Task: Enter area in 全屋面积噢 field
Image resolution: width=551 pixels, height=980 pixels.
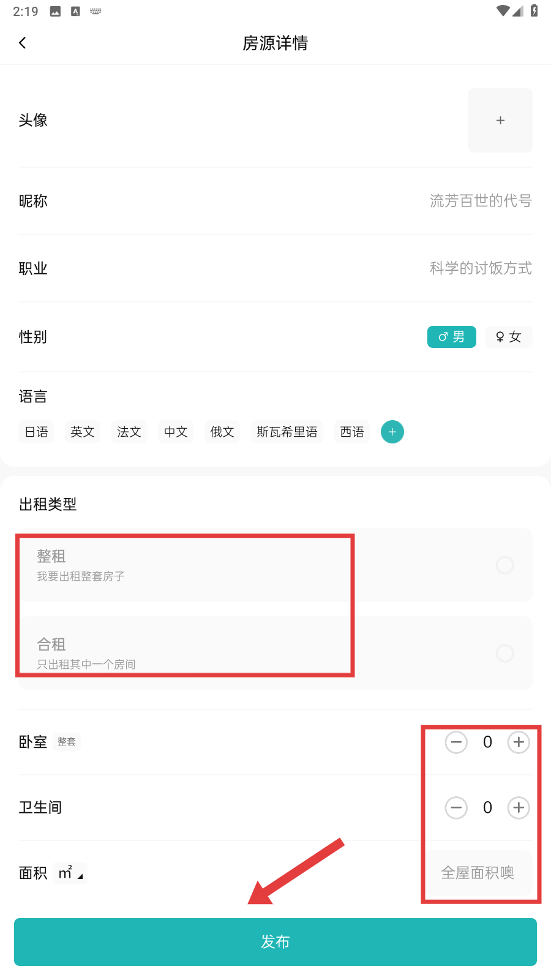Action: [478, 873]
